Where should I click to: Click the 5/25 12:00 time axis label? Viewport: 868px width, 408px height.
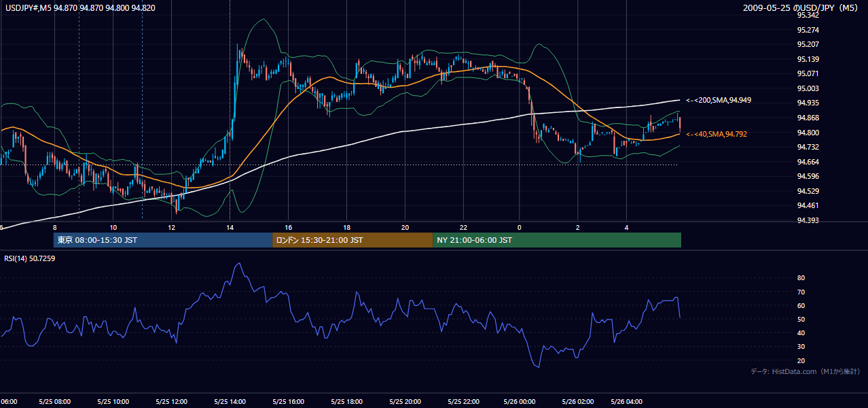pos(171,402)
